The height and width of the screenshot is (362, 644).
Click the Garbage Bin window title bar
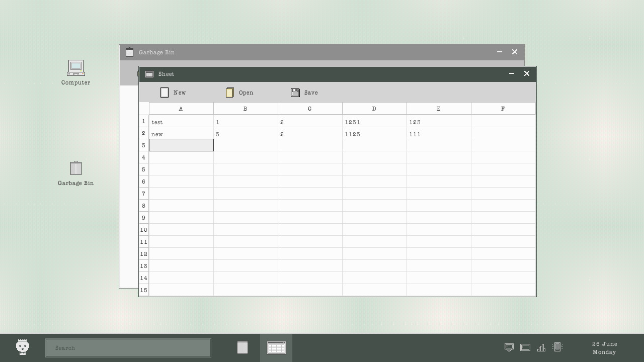click(x=302, y=52)
